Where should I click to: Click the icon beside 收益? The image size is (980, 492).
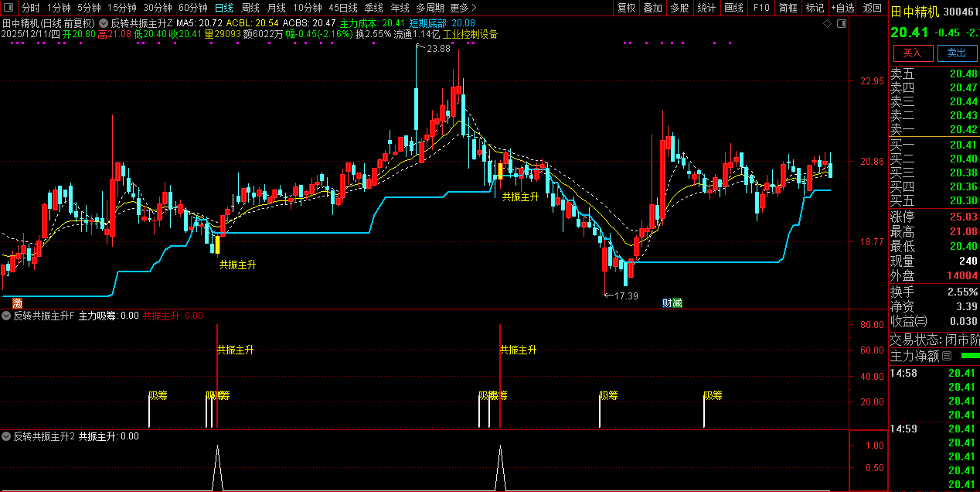pos(922,321)
